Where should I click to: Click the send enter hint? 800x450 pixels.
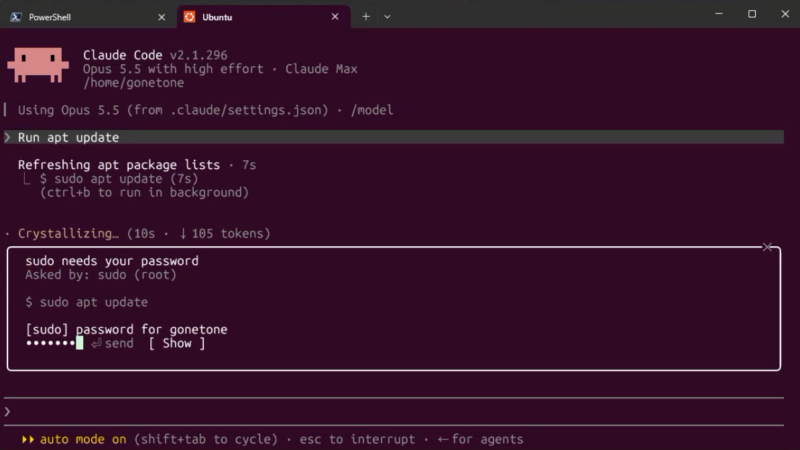[113, 343]
